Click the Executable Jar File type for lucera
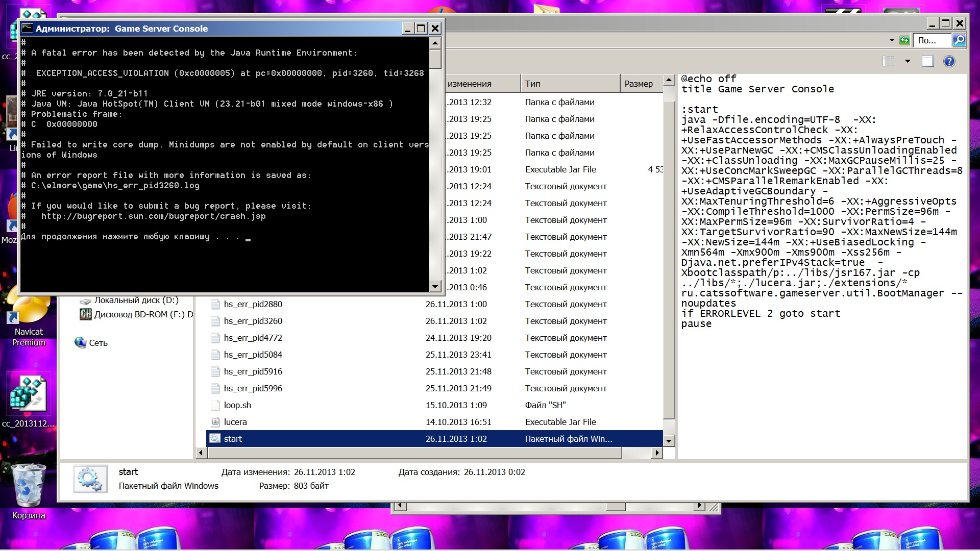Viewport: 980px width, 551px height. click(x=560, y=422)
